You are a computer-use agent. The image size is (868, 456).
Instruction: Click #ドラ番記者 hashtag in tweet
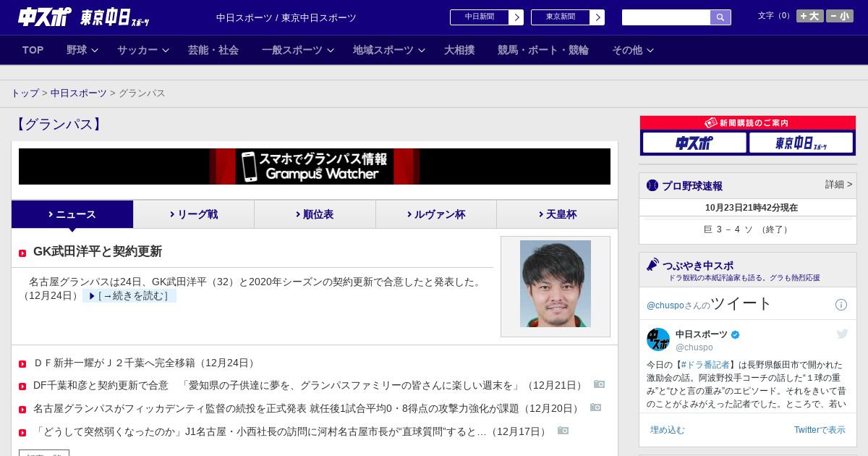pyautogui.click(x=705, y=365)
